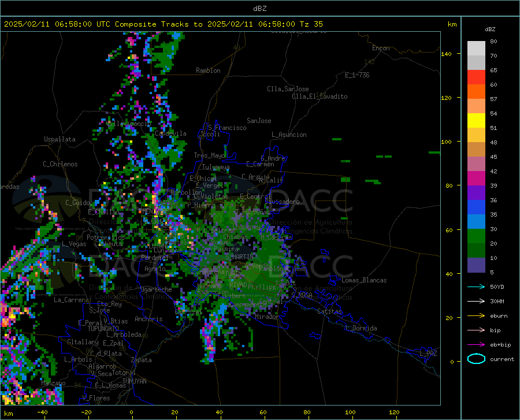Click the 'S_MARTIN' map label

click(239, 257)
